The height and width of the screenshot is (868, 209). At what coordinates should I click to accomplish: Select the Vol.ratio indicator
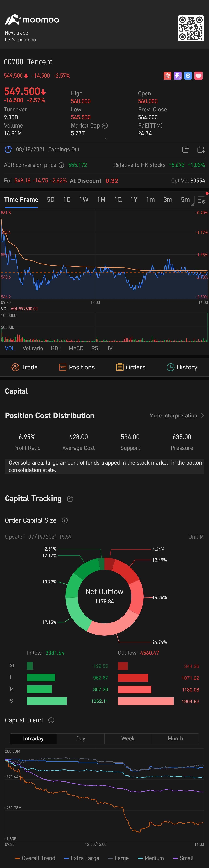pos(33,348)
